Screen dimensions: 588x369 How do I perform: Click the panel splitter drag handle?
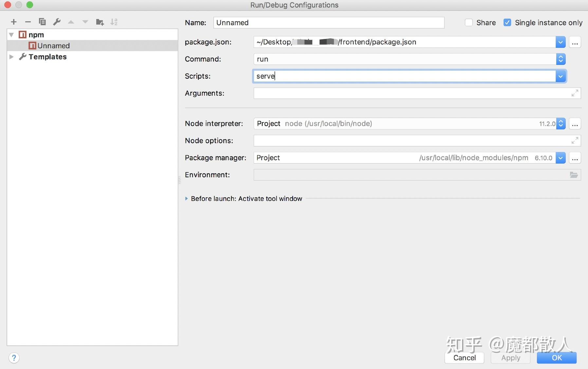pos(179,180)
